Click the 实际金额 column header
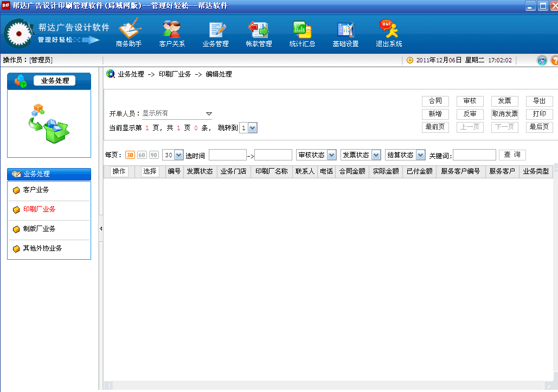Viewport: 558px width, 392px height. [x=386, y=171]
